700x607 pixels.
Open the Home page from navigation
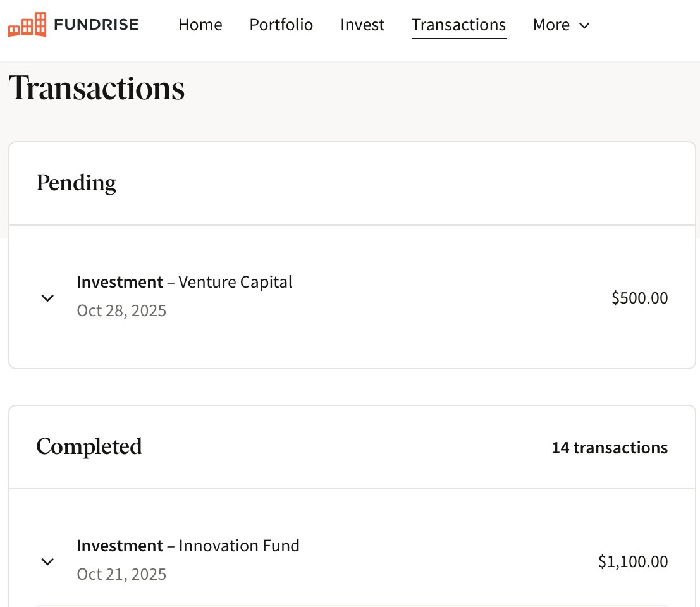coord(200,25)
